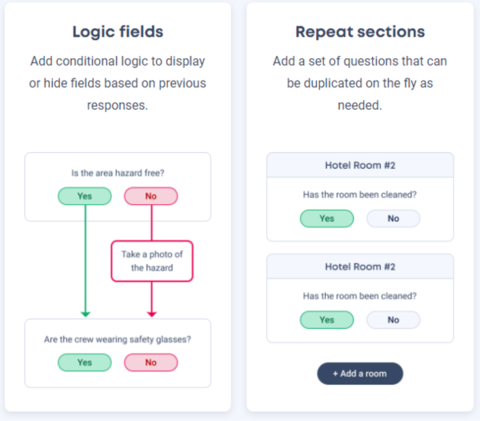Select Yes for area hazard free question
The height and width of the screenshot is (421, 480).
[85, 196]
